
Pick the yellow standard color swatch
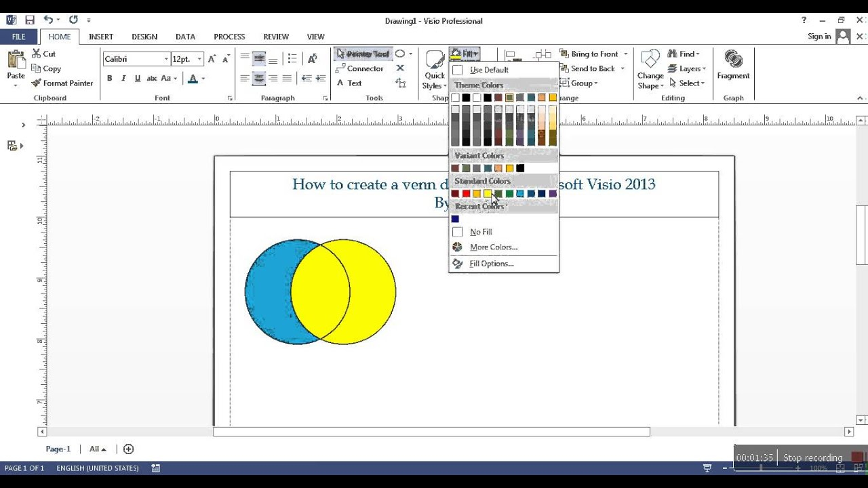488,194
